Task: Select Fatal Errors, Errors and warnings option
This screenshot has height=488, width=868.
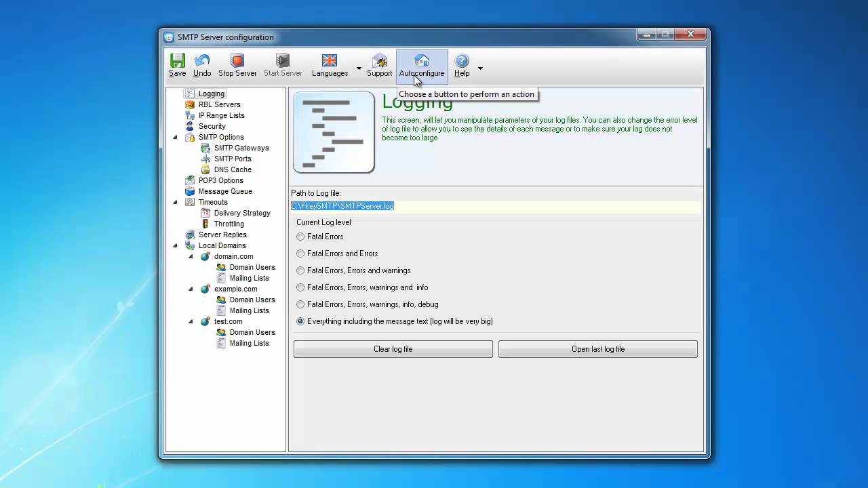Action: 300,270
